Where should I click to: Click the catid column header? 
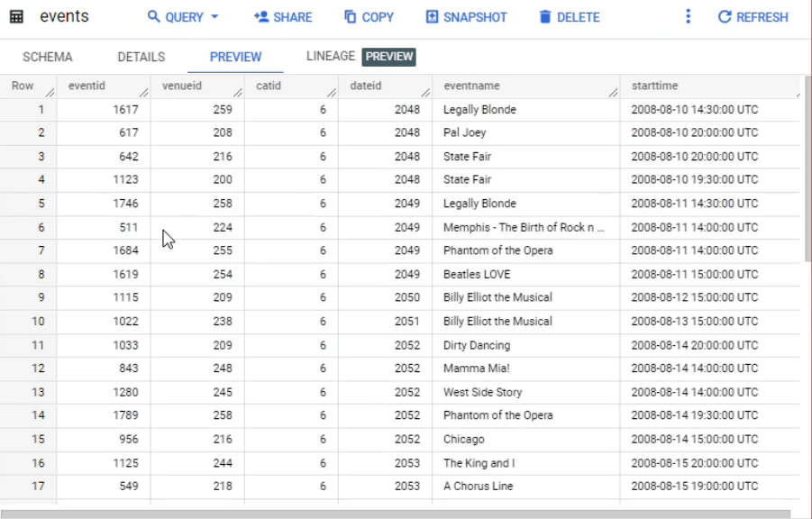(x=269, y=86)
